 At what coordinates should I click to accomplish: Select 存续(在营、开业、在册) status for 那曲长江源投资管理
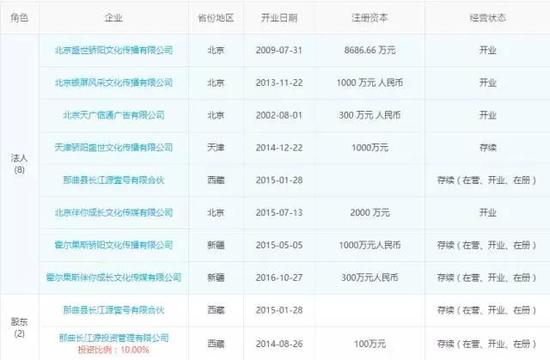[487, 344]
